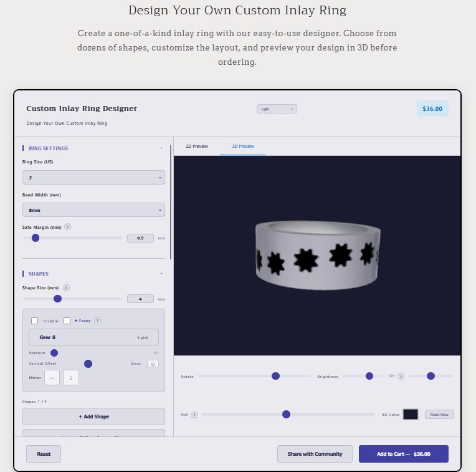Open the Gear 8 shape picker
This screenshot has width=476, height=472.
point(93,337)
